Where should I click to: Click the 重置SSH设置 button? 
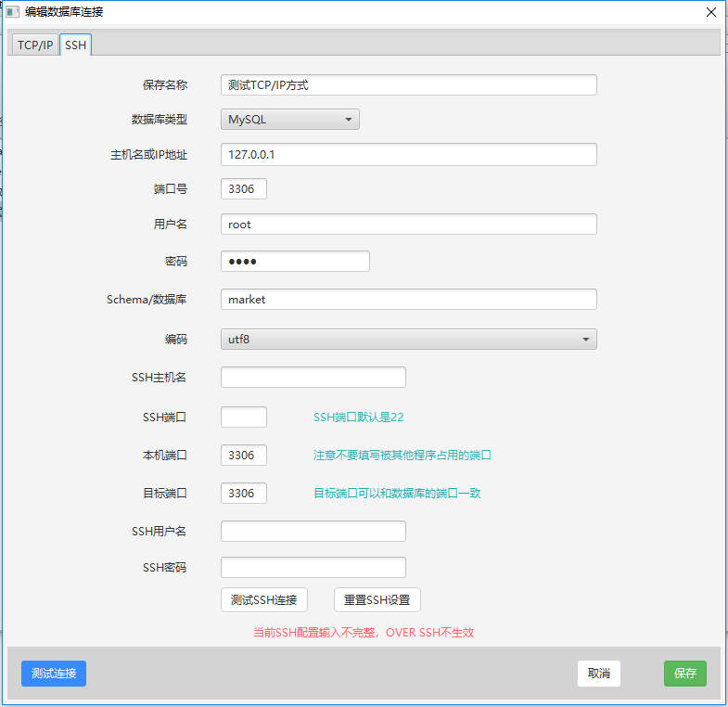click(377, 600)
